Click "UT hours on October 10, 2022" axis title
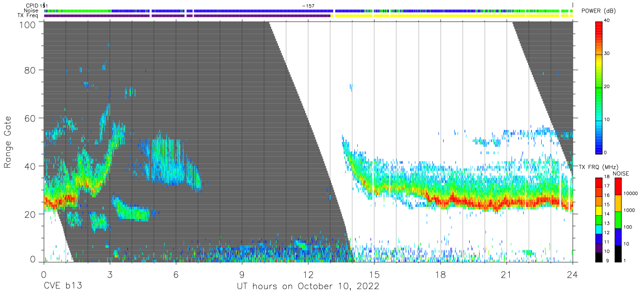 point(308,286)
